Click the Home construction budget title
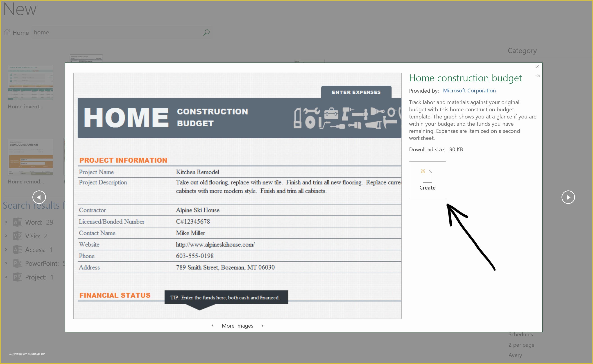This screenshot has width=593, height=364. coord(465,78)
